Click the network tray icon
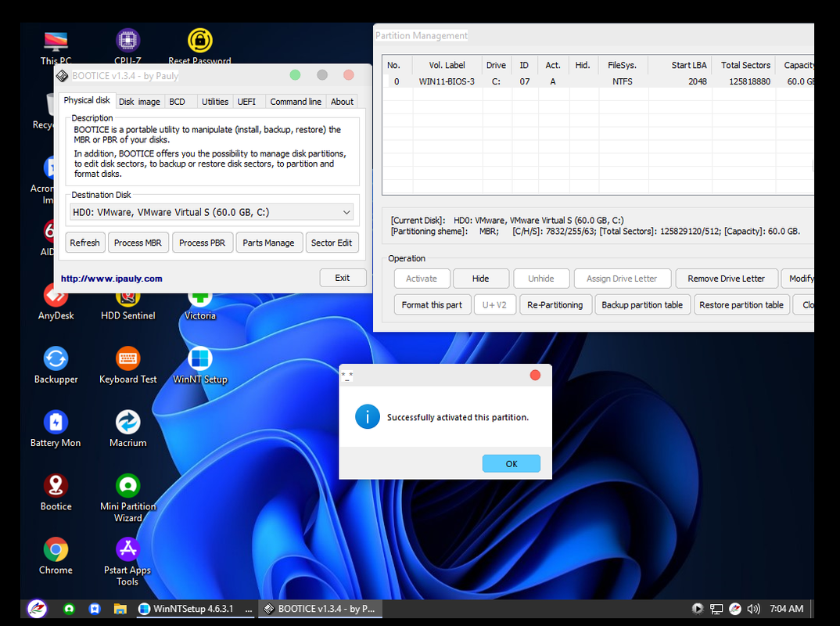The height and width of the screenshot is (626, 840). click(716, 609)
